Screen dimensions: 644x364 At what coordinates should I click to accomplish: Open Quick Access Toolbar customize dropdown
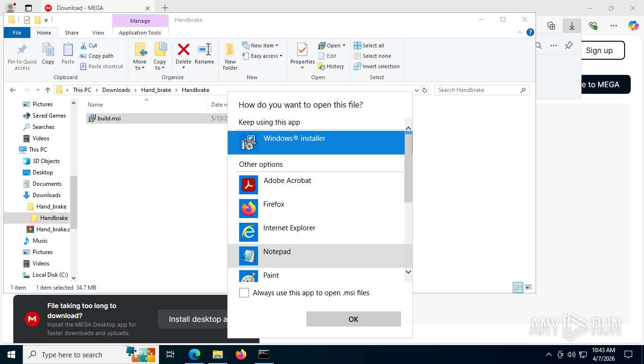click(46, 20)
